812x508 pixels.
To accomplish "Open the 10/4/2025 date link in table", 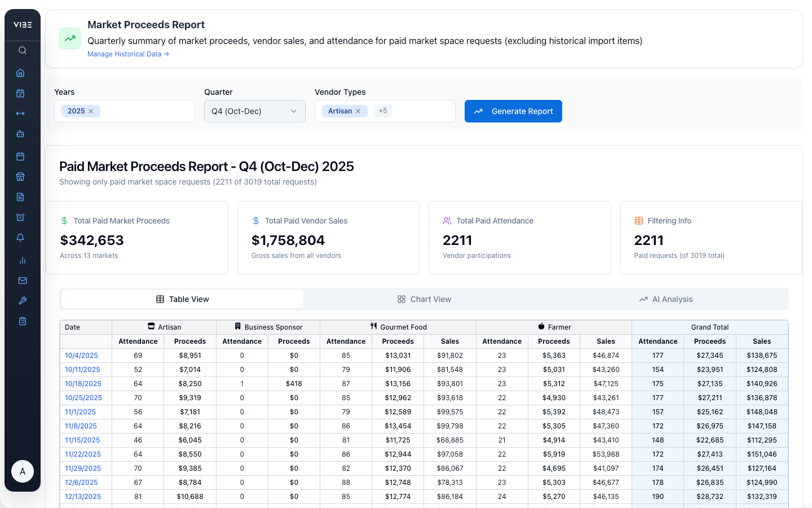I will (x=82, y=355).
